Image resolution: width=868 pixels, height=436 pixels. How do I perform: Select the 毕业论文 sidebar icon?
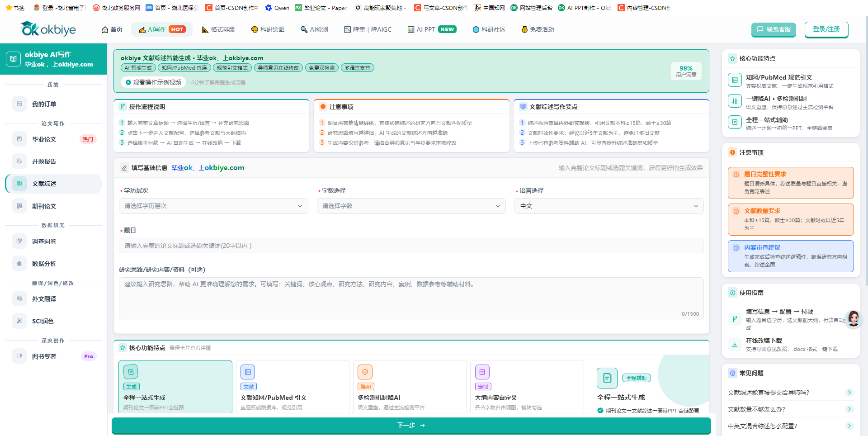(x=19, y=139)
